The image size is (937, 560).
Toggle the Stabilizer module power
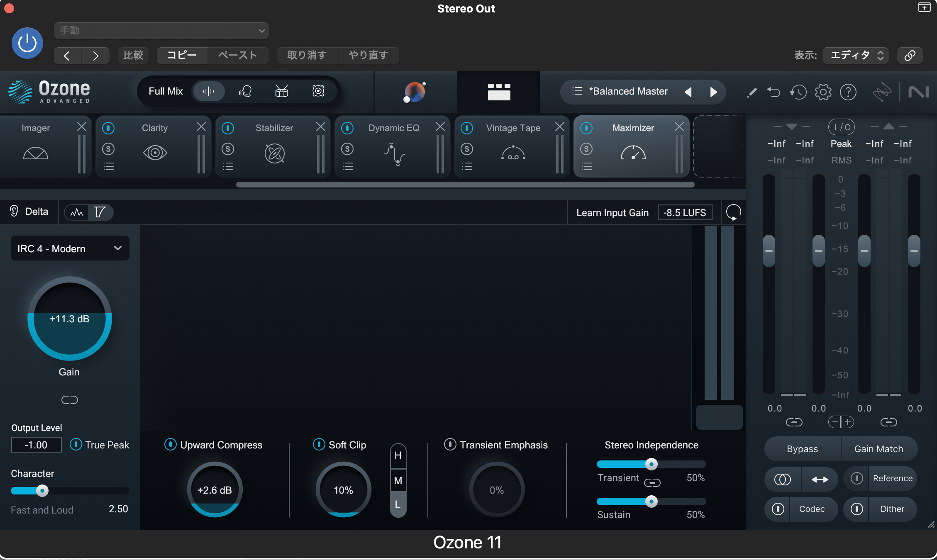pyautogui.click(x=228, y=128)
